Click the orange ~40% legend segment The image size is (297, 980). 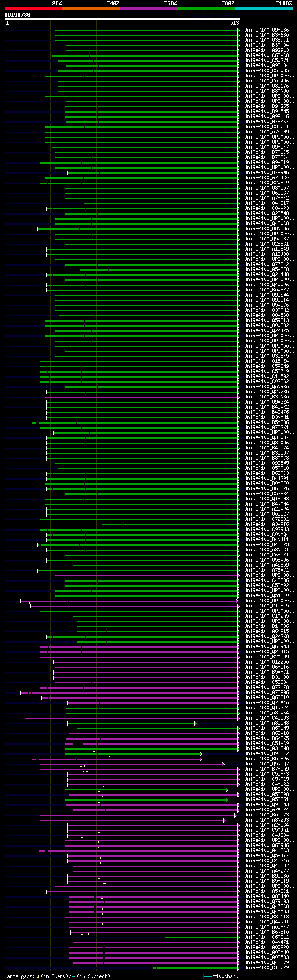(x=91, y=8)
